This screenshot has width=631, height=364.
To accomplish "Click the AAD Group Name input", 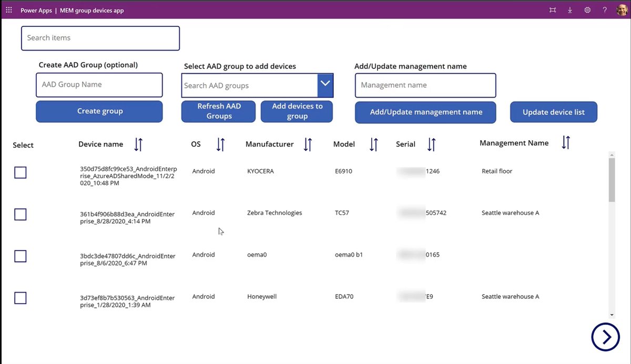I will coord(99,85).
